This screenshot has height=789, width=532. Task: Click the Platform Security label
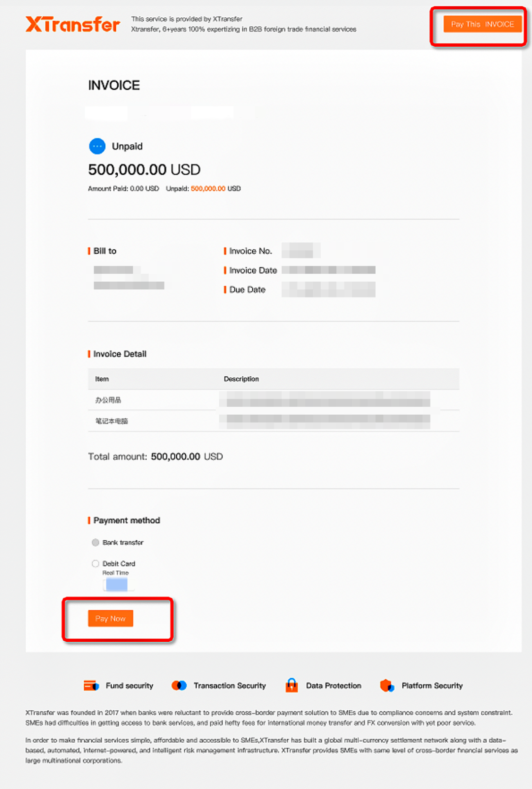(x=432, y=686)
